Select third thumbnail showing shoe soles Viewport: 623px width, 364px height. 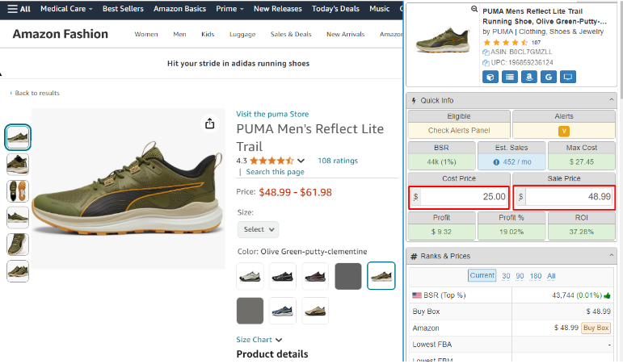pos(18,191)
